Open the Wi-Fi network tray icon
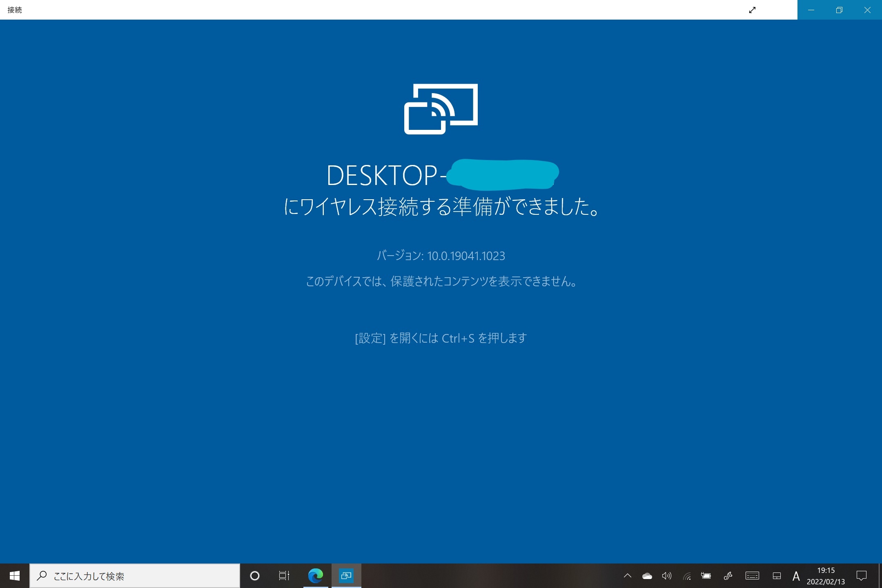Viewport: 882px width, 588px height. click(687, 576)
